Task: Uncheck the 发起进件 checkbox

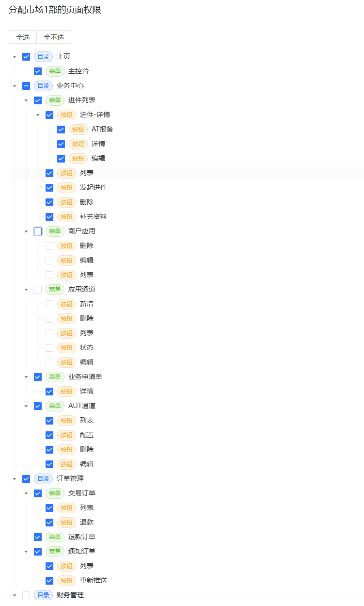Action: click(x=49, y=188)
